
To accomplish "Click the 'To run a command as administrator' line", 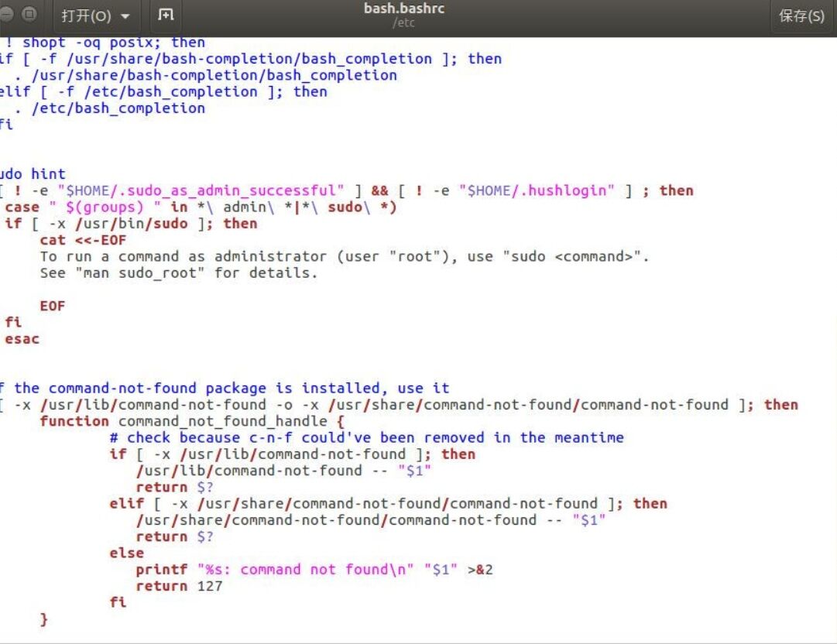I will tap(345, 257).
